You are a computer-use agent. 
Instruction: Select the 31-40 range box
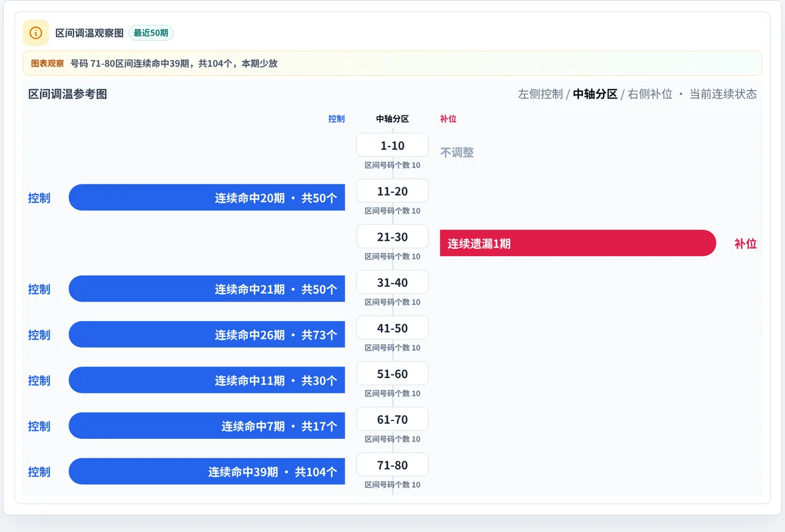pos(392,283)
